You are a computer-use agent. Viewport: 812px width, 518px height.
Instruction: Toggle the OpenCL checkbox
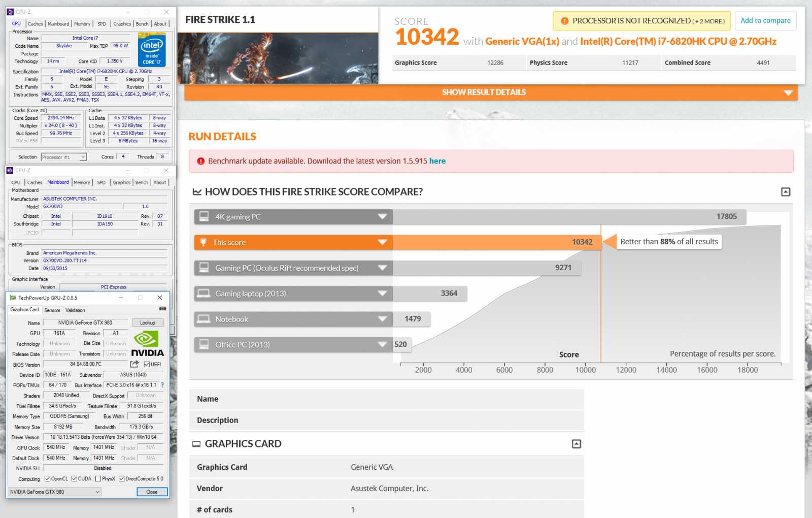pyautogui.click(x=47, y=478)
